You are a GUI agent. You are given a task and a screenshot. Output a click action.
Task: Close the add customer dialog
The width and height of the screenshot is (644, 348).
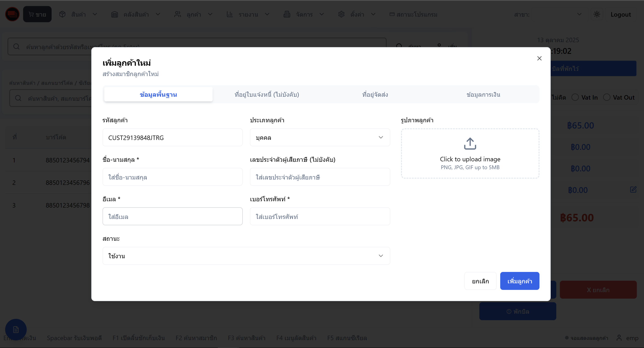539,58
